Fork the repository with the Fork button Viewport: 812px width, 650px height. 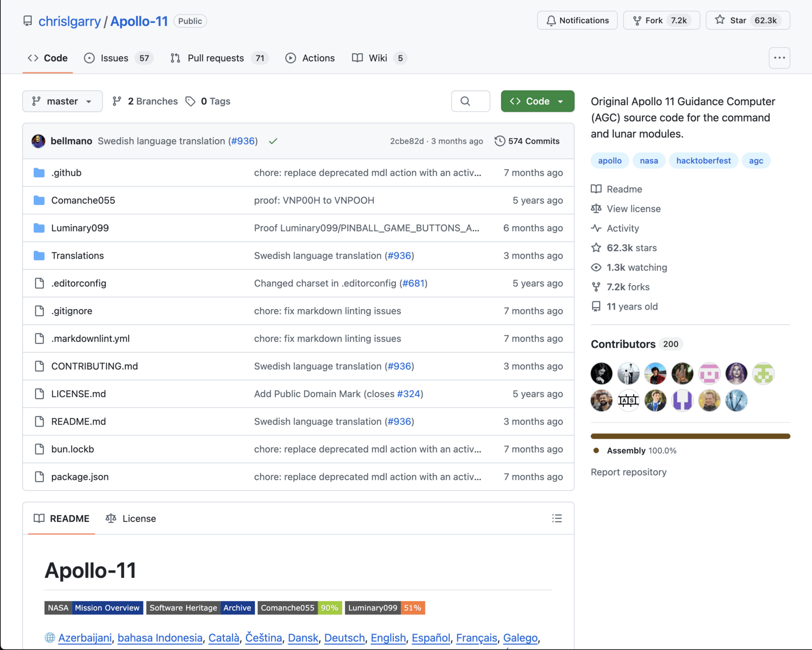click(661, 20)
